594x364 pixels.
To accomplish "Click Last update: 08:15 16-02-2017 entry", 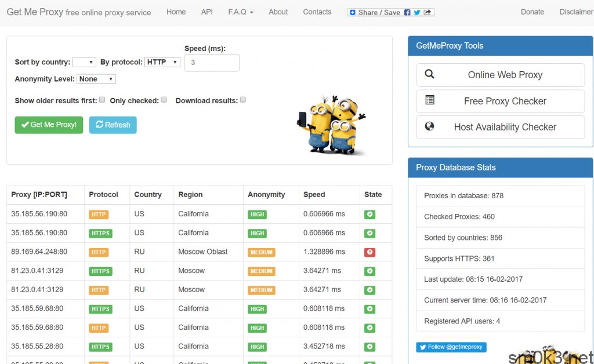I will point(501,279).
